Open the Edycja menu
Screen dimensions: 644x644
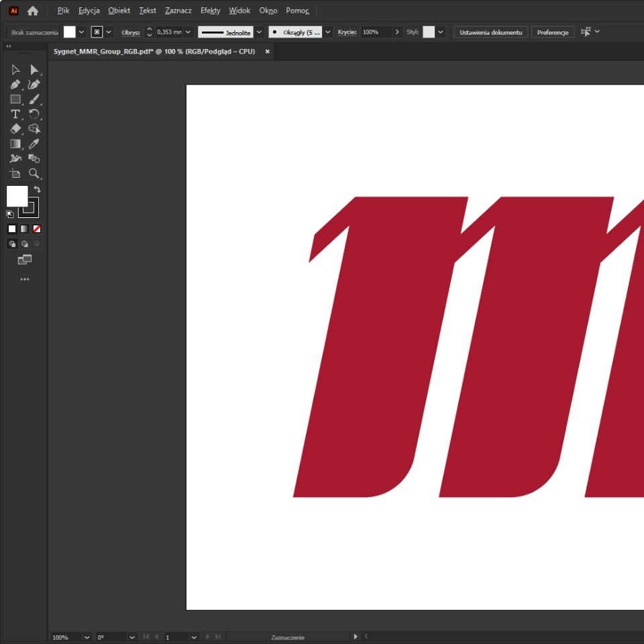pos(89,11)
